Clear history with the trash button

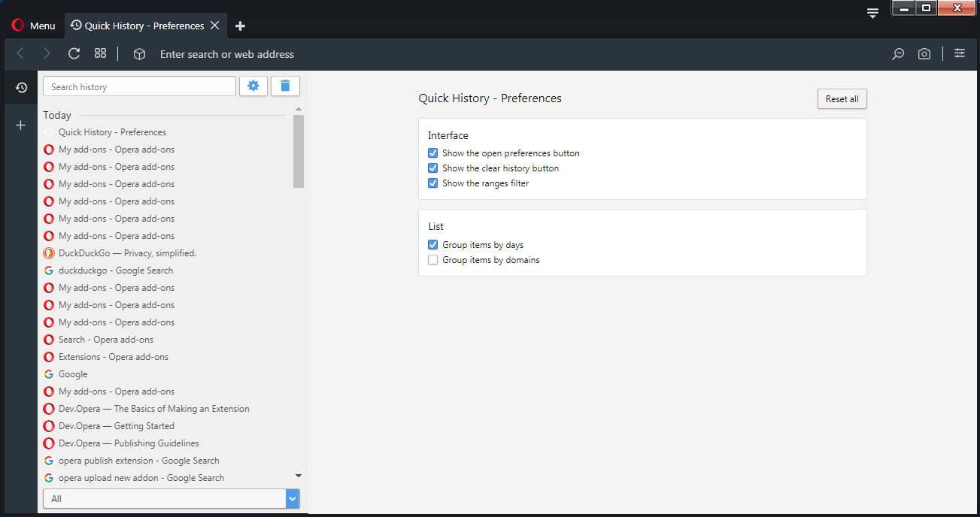[x=285, y=86]
